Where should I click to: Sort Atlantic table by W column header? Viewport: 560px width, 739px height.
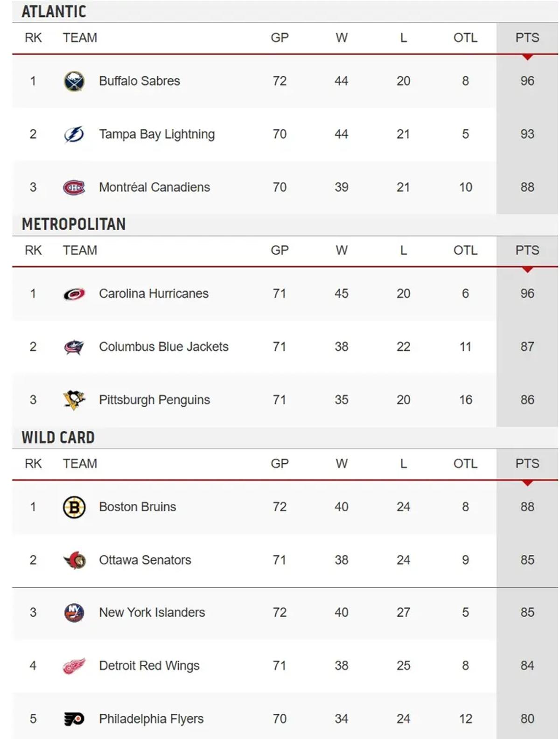pos(341,38)
